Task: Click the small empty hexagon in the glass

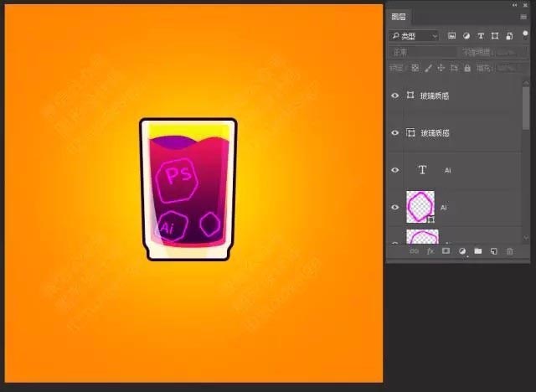Action: (210, 224)
